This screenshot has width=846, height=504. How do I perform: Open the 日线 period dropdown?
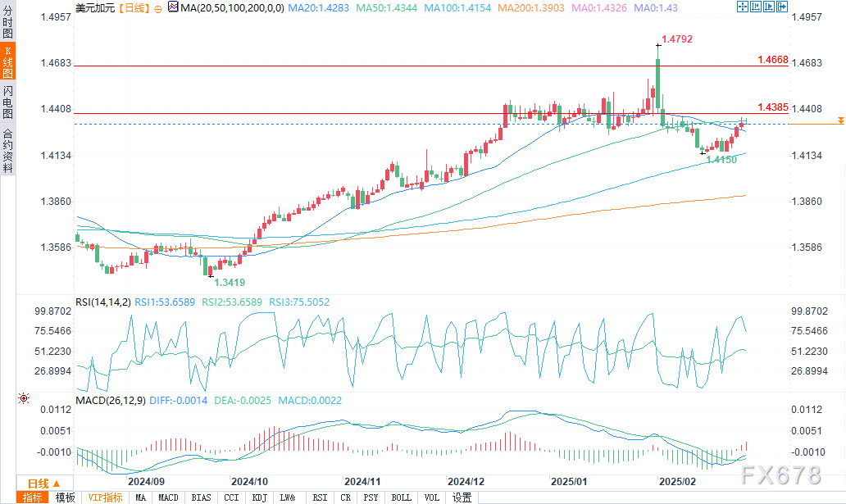tap(38, 484)
